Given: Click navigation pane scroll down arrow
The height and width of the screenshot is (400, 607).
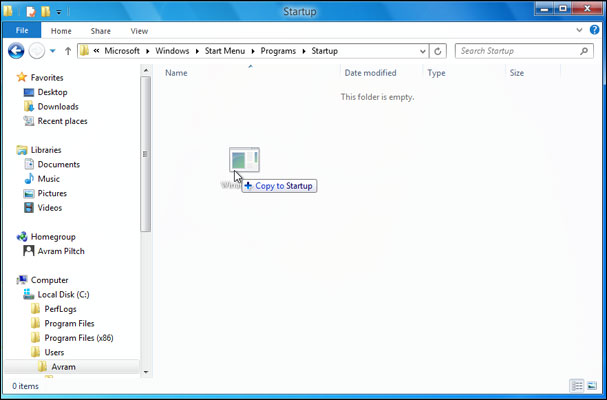Looking at the screenshot, I should point(146,372).
